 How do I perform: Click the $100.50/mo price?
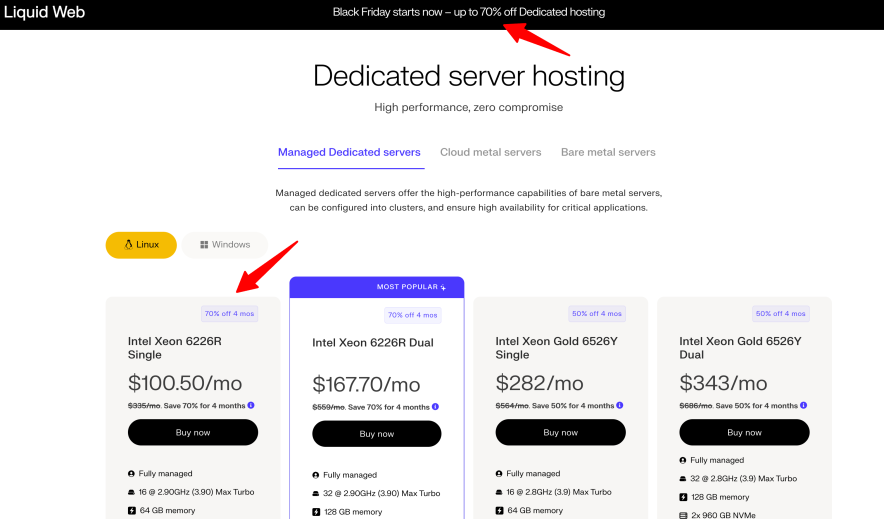coord(185,383)
